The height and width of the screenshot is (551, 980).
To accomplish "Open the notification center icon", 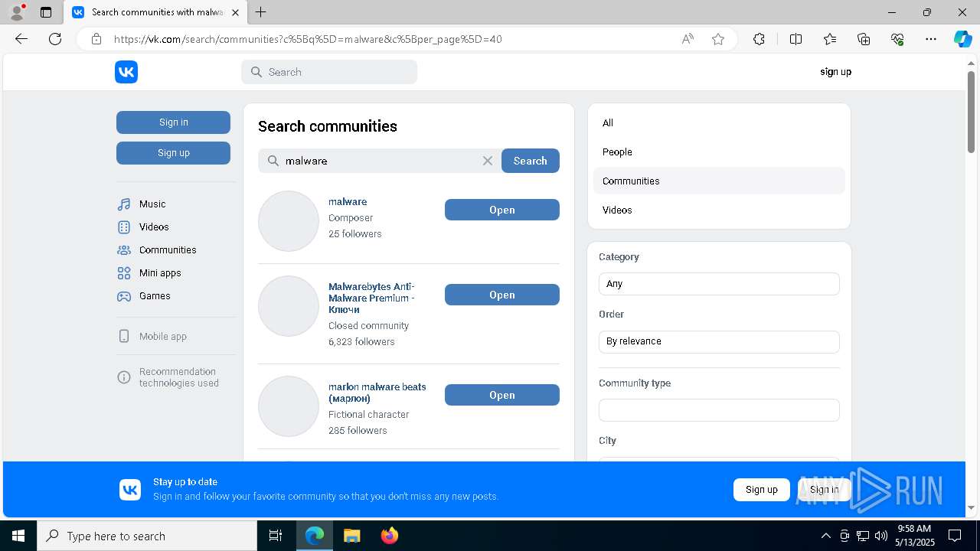I will click(955, 536).
